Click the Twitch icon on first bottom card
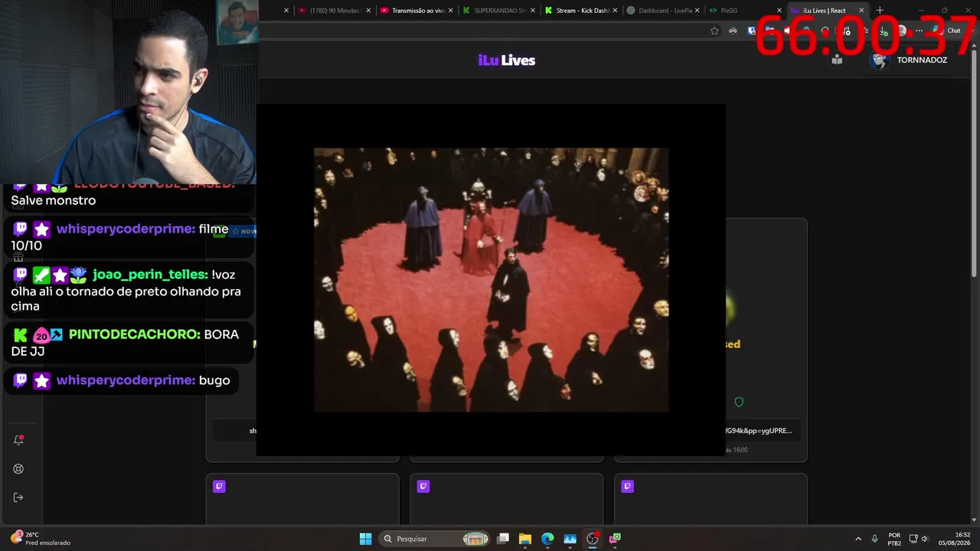 [x=219, y=486]
